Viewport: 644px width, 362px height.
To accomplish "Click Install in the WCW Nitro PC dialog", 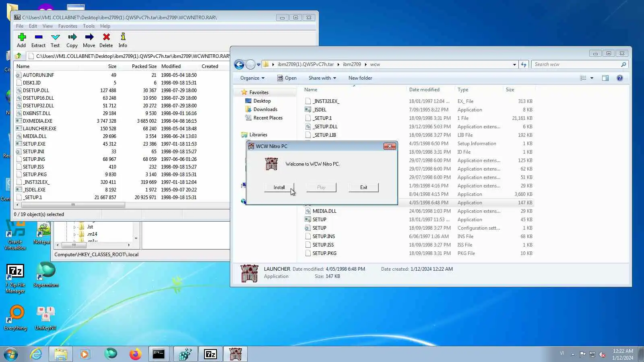I will point(279,187).
